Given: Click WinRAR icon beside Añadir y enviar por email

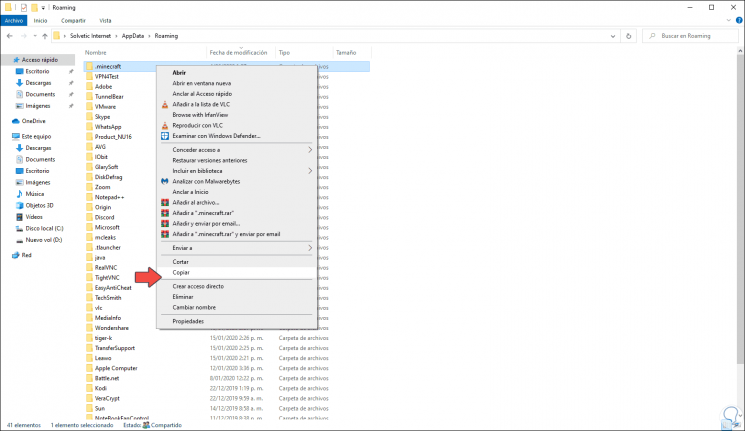Looking at the screenshot, I should coord(165,223).
